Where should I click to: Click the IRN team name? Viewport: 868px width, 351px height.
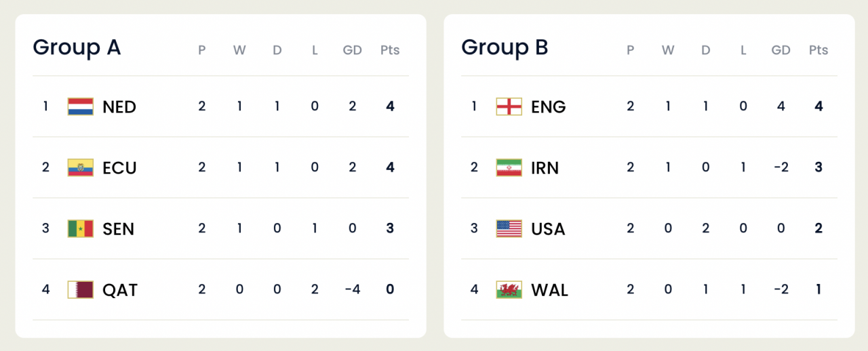[545, 168]
